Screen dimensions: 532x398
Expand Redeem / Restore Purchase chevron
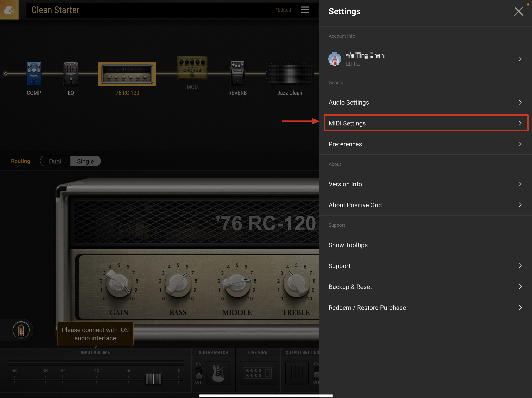pyautogui.click(x=520, y=308)
